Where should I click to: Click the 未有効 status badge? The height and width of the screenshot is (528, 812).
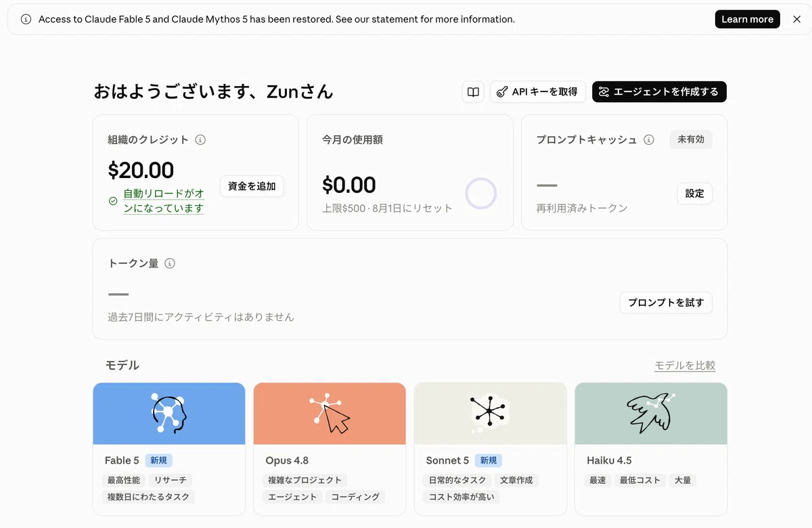click(691, 139)
